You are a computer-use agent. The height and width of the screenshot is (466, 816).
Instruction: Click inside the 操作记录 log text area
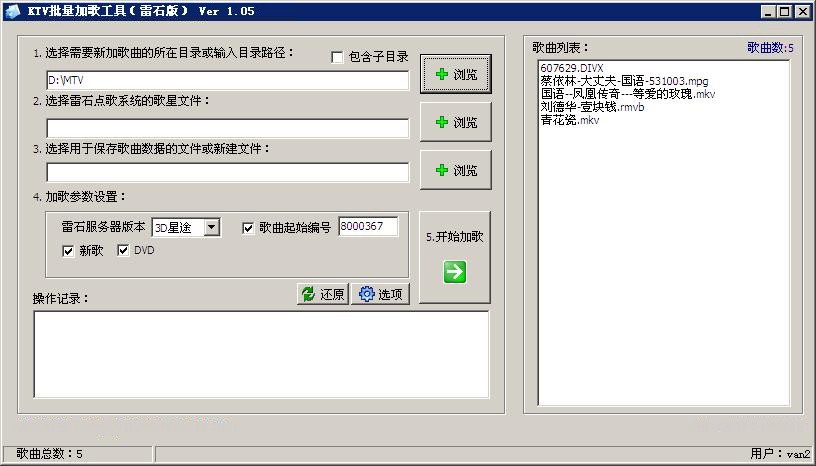pyautogui.click(x=261, y=355)
